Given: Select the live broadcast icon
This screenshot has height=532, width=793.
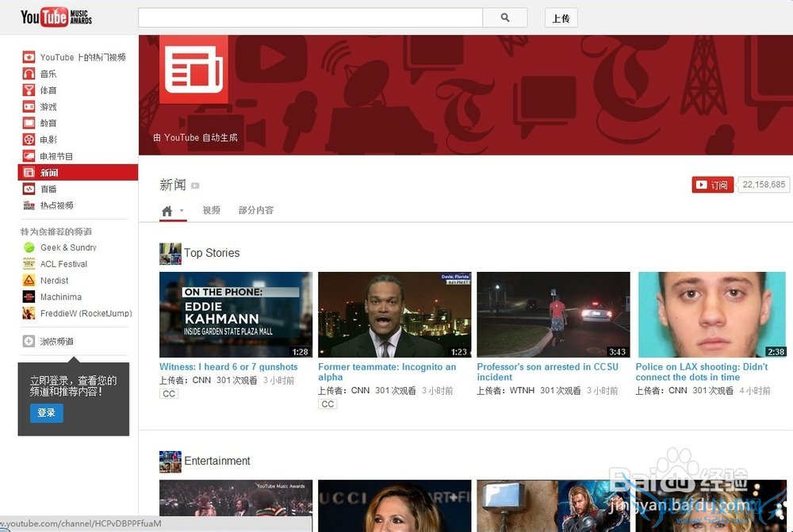Looking at the screenshot, I should (29, 189).
